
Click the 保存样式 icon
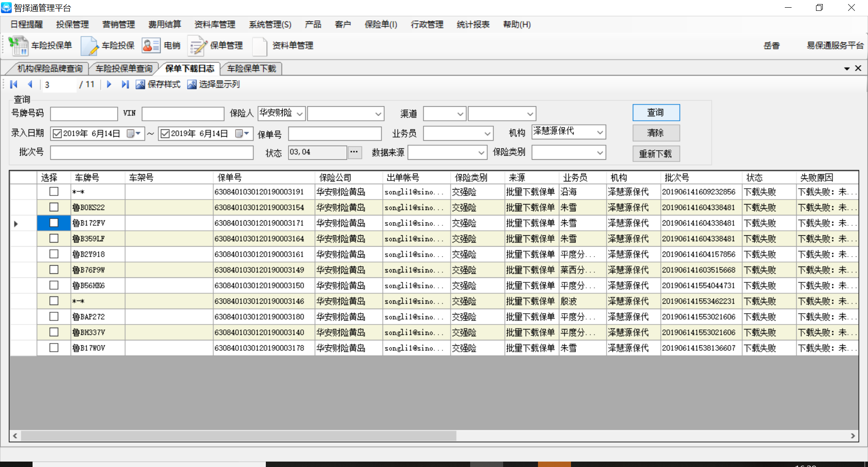coord(141,84)
